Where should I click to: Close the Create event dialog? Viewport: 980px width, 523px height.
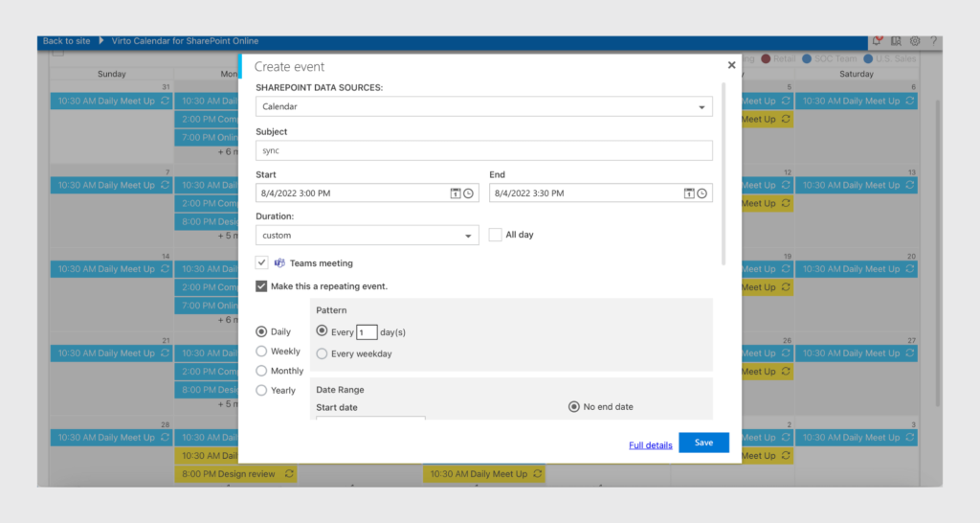coord(731,65)
